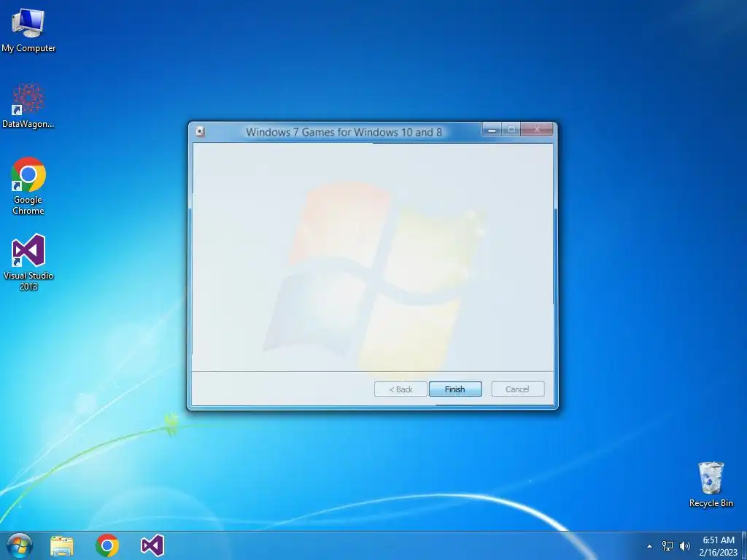The image size is (747, 560).
Task: Open the DataWagon desktop shortcut
Action: coord(28,106)
